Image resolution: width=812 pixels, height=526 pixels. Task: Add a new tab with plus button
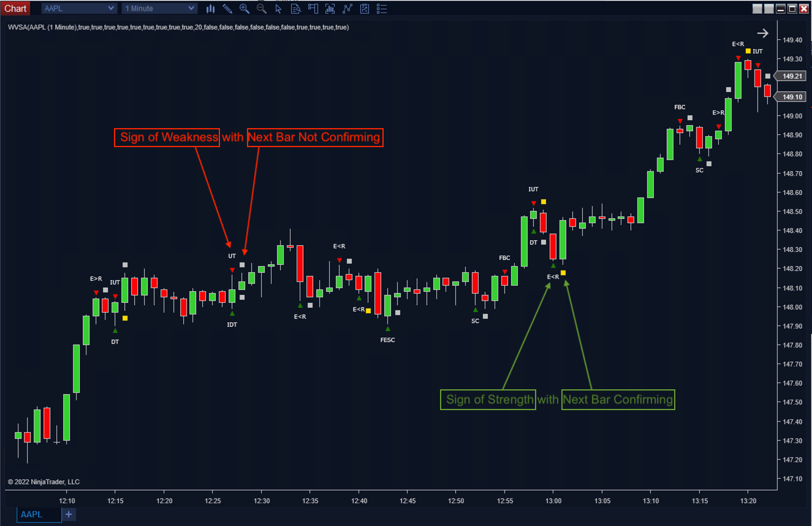pyautogui.click(x=69, y=514)
